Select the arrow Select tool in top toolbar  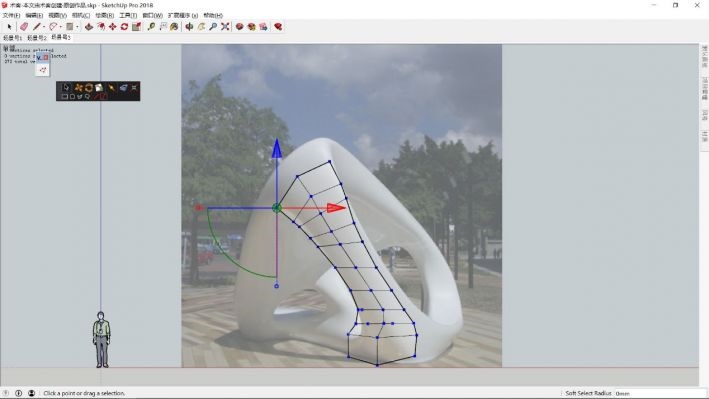9,27
